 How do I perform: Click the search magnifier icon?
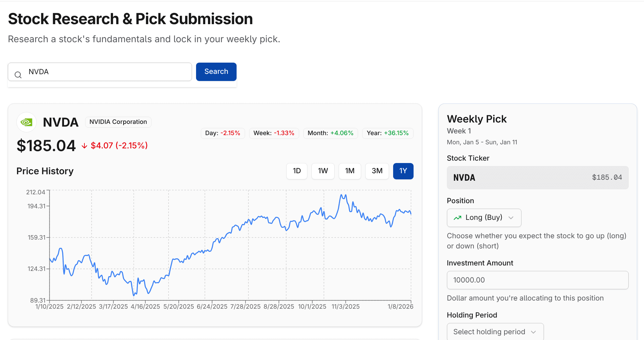click(18, 74)
